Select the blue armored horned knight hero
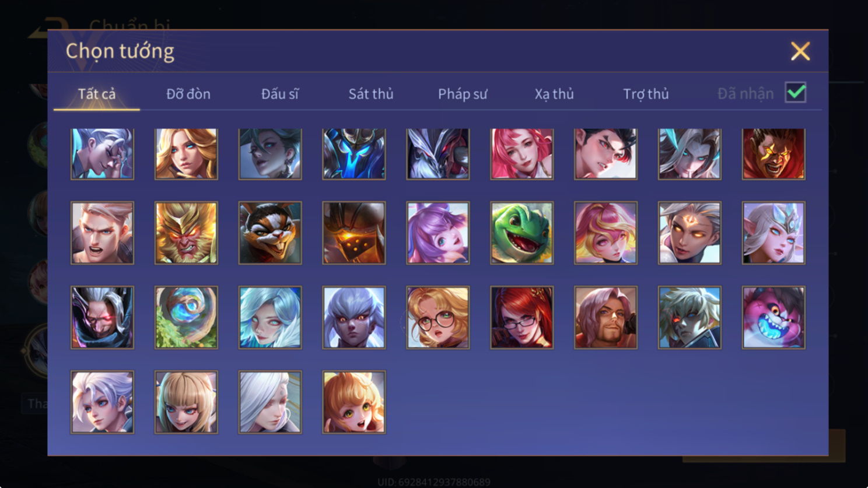This screenshot has height=488, width=868. coord(354,154)
